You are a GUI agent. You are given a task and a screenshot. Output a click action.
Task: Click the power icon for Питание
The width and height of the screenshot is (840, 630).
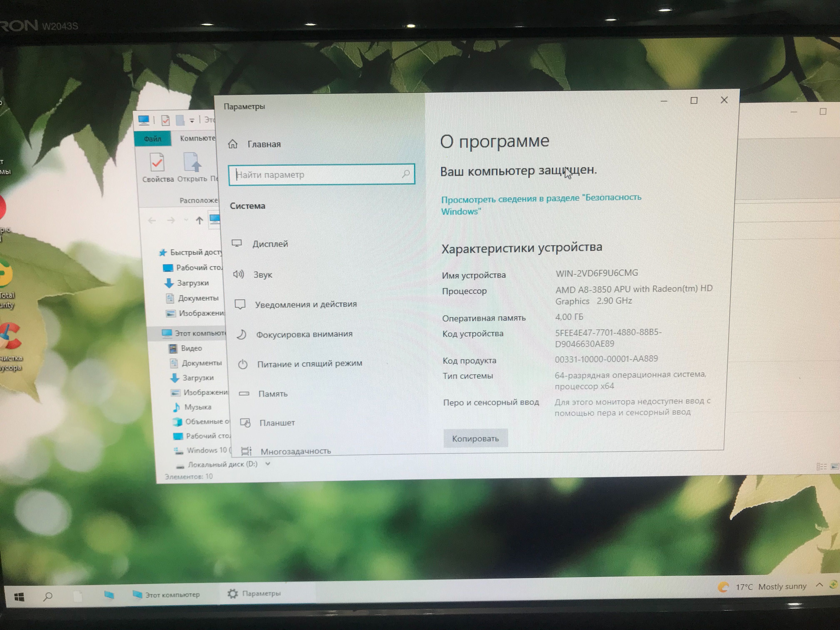243,364
